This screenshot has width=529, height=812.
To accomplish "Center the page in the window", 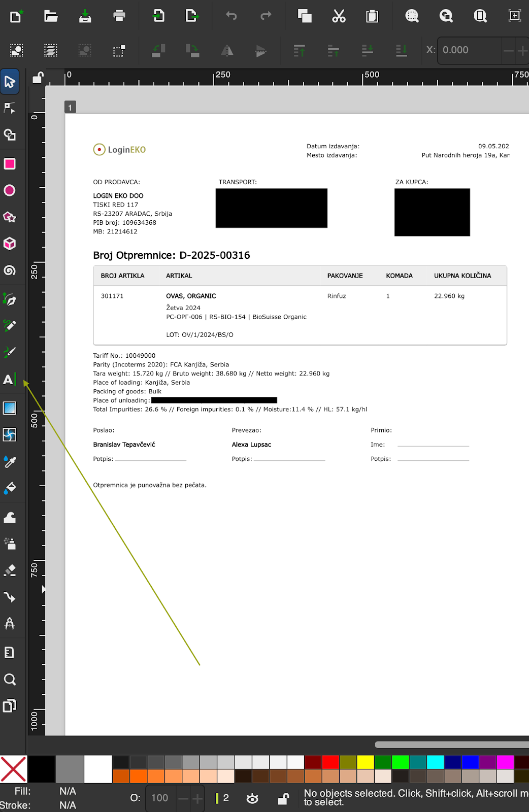I will [x=515, y=16].
